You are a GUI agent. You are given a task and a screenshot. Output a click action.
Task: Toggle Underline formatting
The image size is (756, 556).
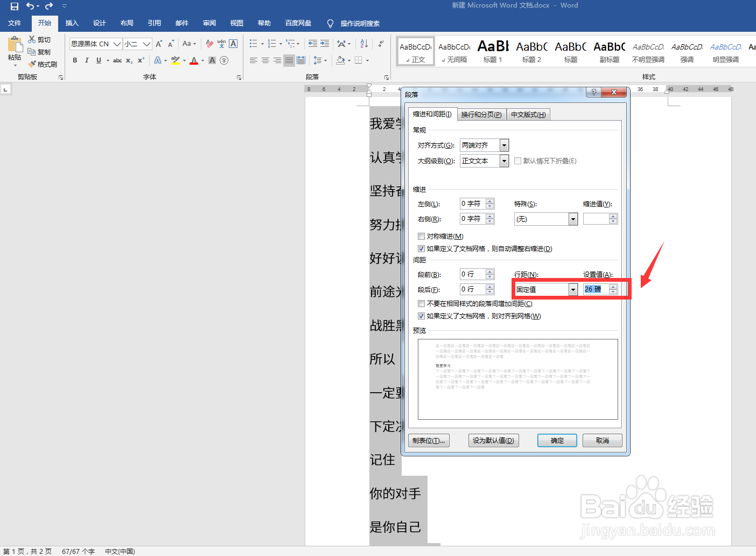click(x=99, y=60)
